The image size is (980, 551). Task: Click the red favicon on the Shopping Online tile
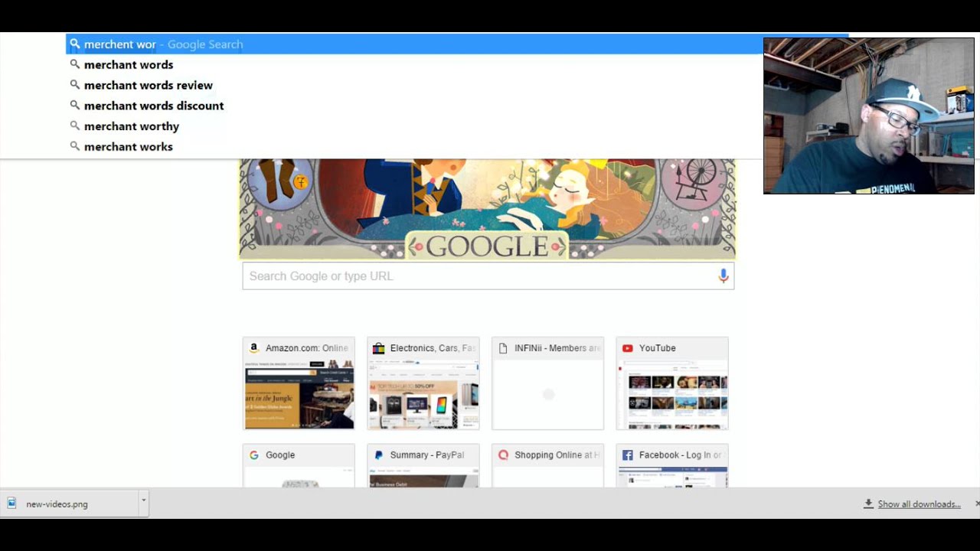(503, 455)
